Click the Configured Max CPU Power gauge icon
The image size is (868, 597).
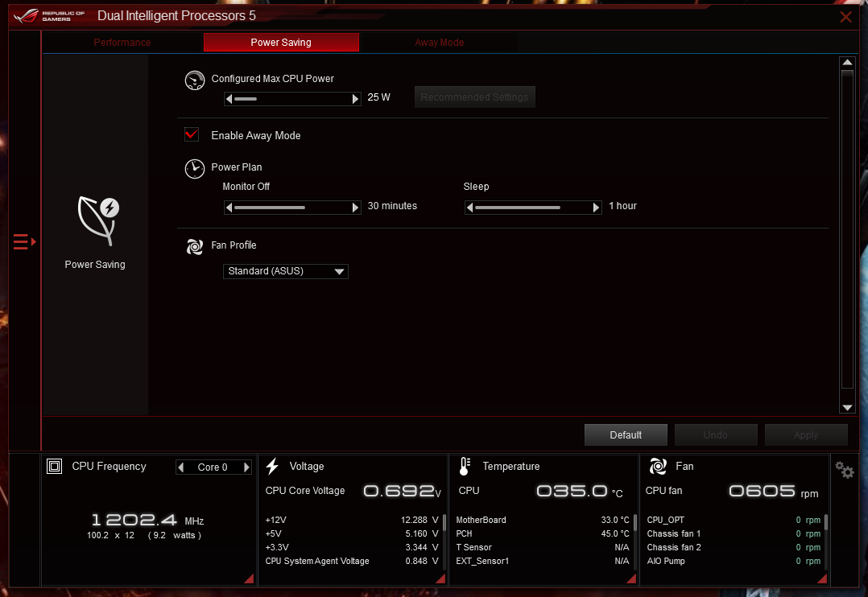coord(194,80)
